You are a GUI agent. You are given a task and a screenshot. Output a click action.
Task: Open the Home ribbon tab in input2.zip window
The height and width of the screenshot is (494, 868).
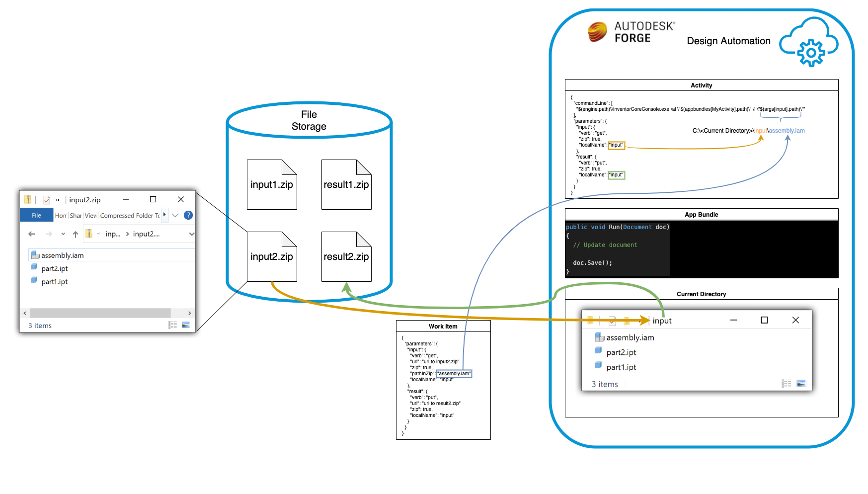click(x=61, y=215)
